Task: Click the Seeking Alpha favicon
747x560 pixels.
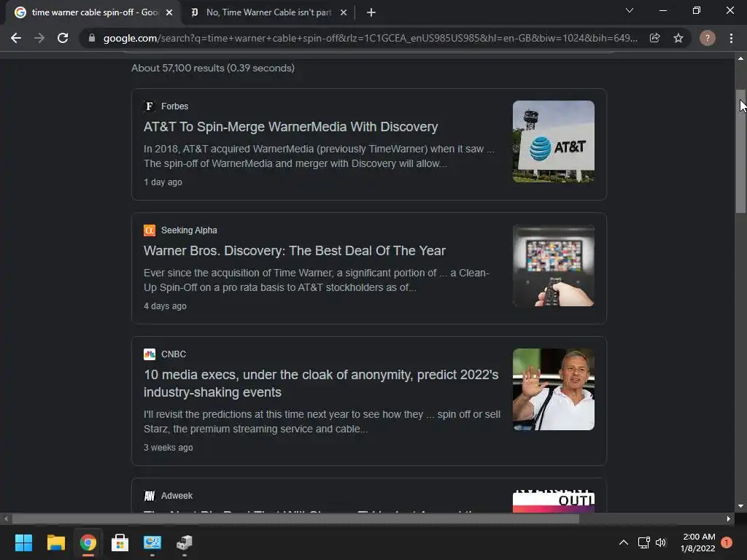Action: click(149, 230)
